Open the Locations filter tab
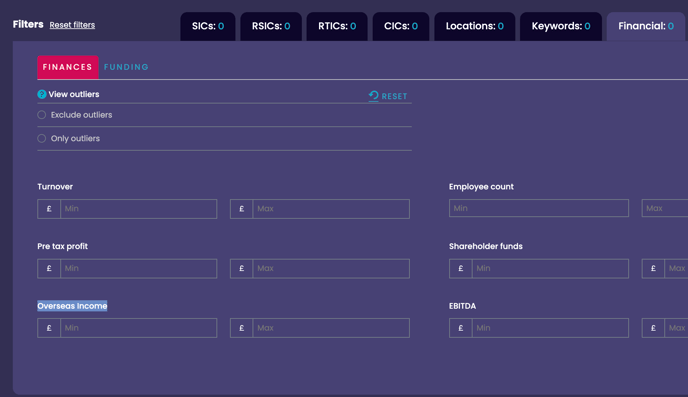This screenshot has height=397, width=688. 475,26
